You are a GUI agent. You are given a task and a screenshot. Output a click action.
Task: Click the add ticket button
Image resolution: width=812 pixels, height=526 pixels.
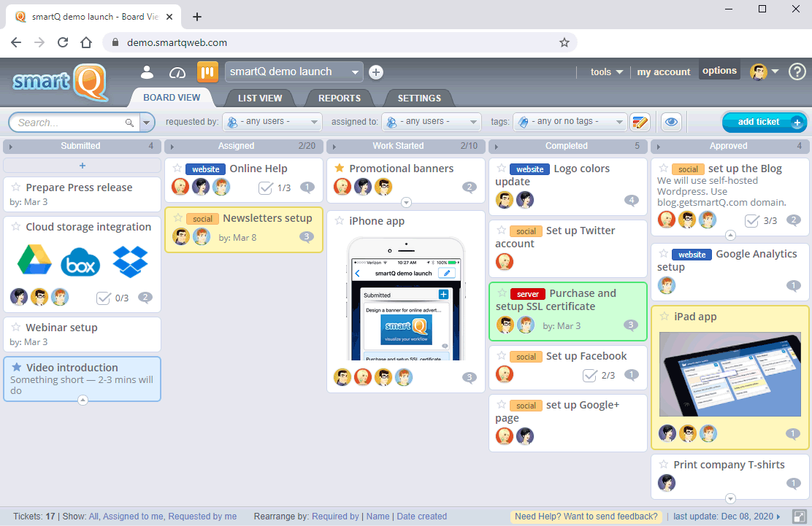pyautogui.click(x=763, y=122)
